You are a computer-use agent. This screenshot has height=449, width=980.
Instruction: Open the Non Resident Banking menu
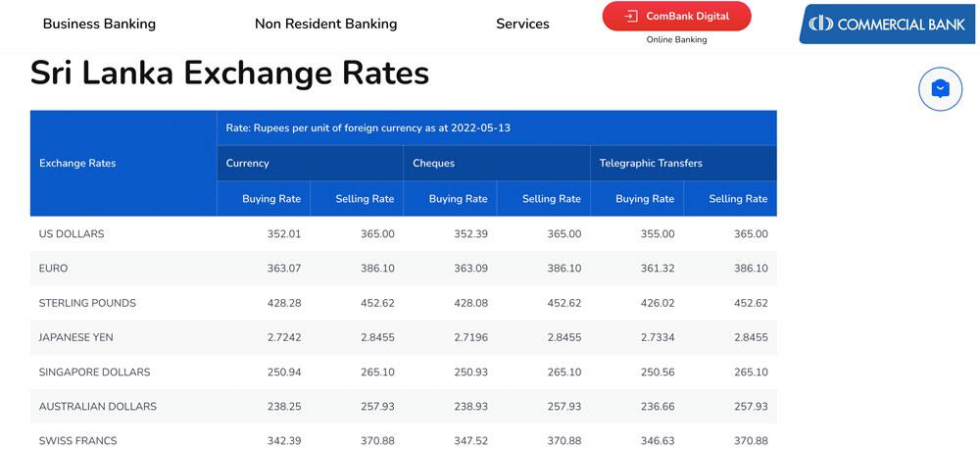(325, 24)
